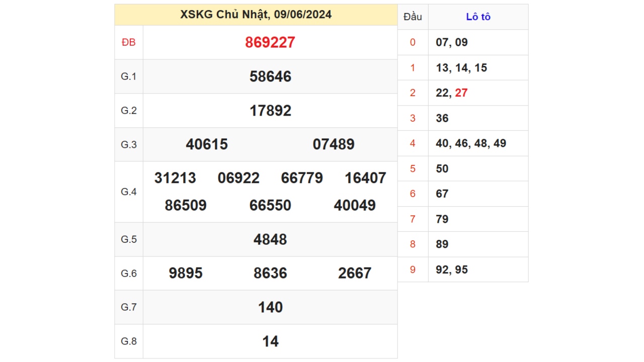Click the G.8 row label

(129, 341)
